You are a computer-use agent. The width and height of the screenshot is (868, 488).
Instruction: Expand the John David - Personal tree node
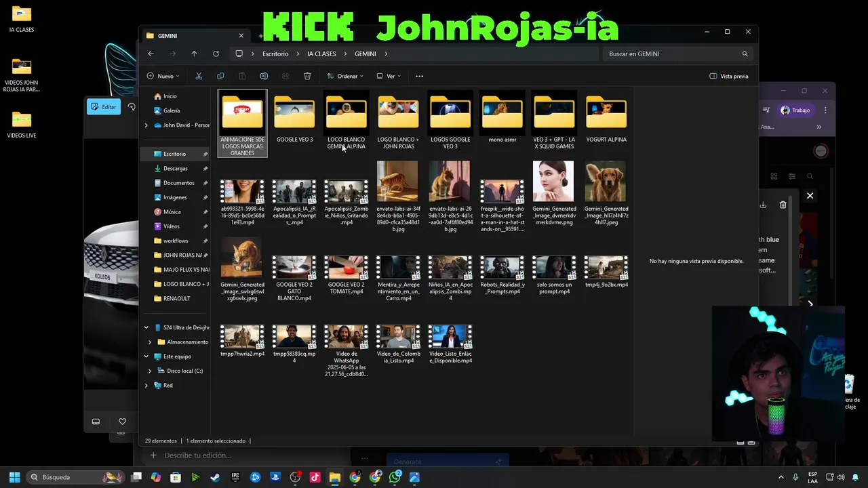146,125
